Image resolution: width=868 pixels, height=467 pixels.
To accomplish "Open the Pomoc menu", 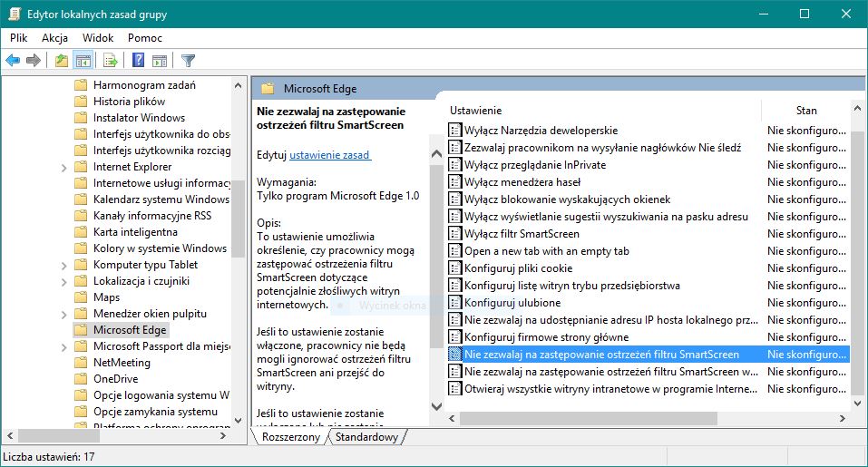I will click(145, 37).
